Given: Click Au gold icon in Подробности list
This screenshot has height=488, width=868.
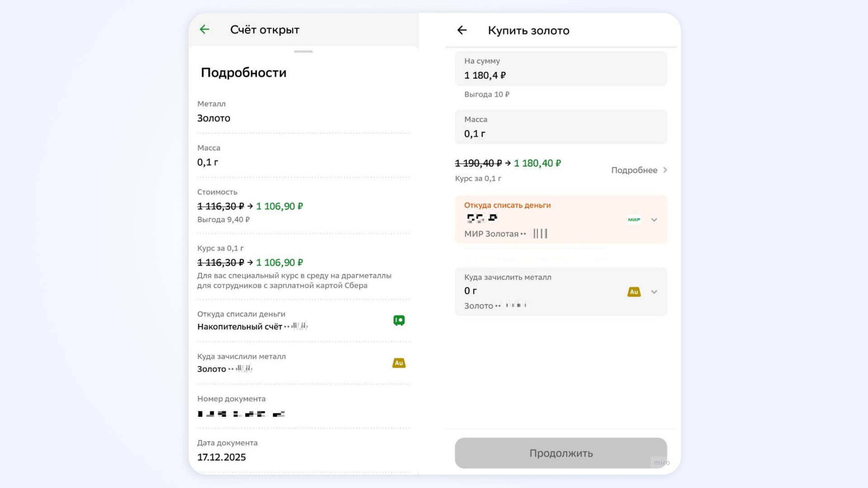Looking at the screenshot, I should pos(399,363).
